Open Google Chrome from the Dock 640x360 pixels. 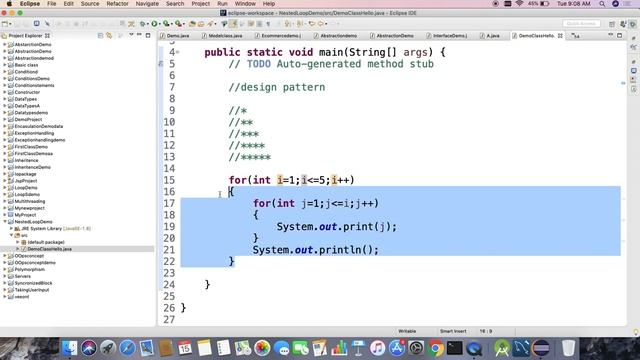click(x=436, y=348)
